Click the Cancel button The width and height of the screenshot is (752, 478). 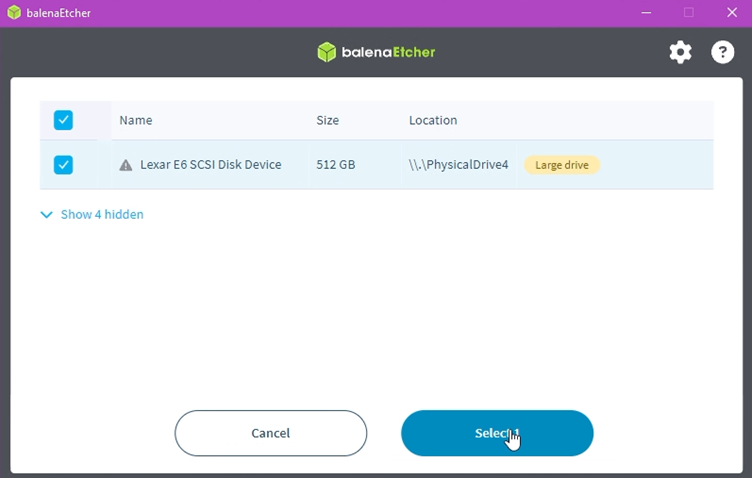coord(270,433)
